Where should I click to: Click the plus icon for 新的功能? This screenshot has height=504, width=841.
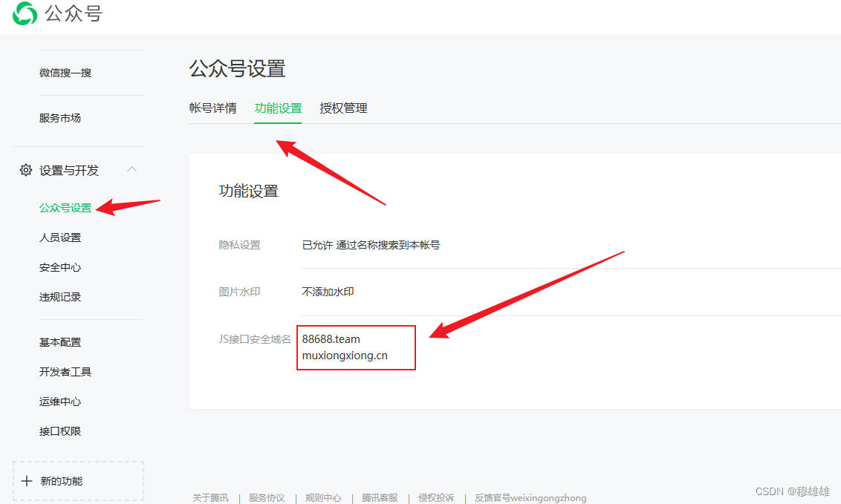[26, 481]
